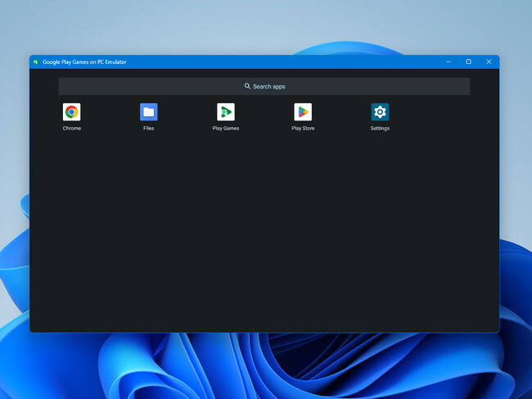The height and width of the screenshot is (399, 532).
Task: Maximize the emulator window
Action: click(468, 61)
